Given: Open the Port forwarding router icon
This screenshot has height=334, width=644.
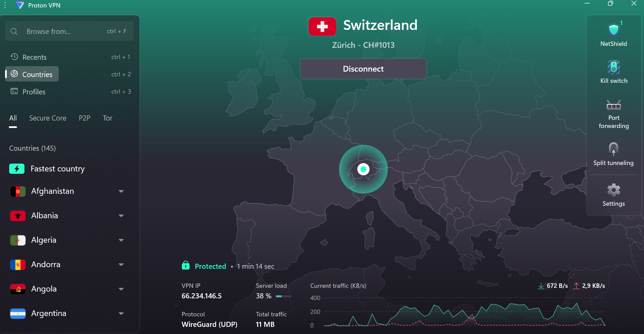Looking at the screenshot, I should pos(613,105).
